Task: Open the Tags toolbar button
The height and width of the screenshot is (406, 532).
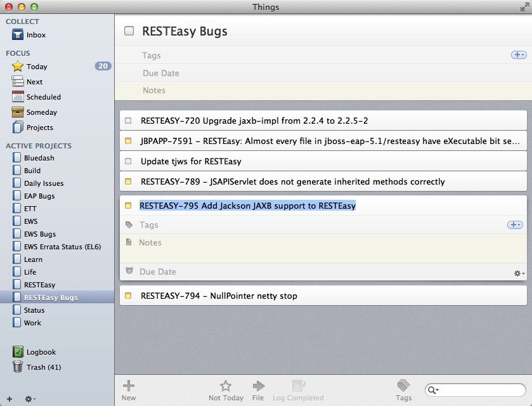Action: point(403,386)
